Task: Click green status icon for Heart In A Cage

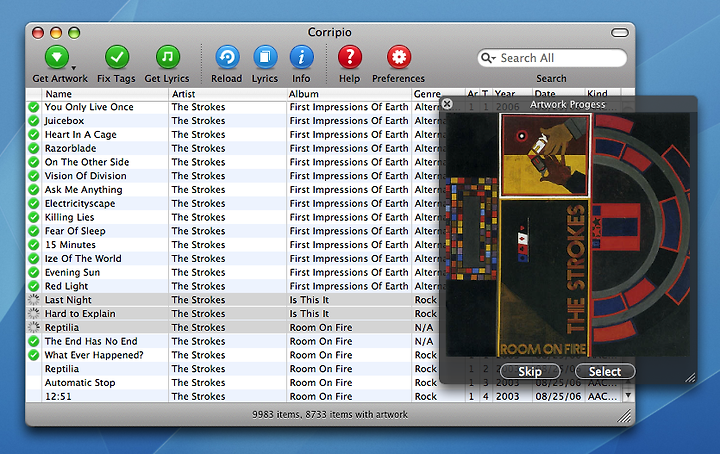Action: 34,135
